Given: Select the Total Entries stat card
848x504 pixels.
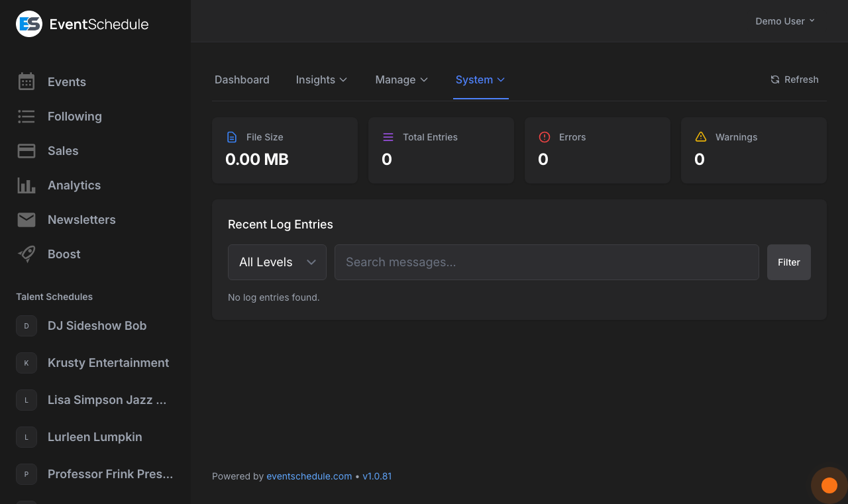Looking at the screenshot, I should click(x=441, y=150).
